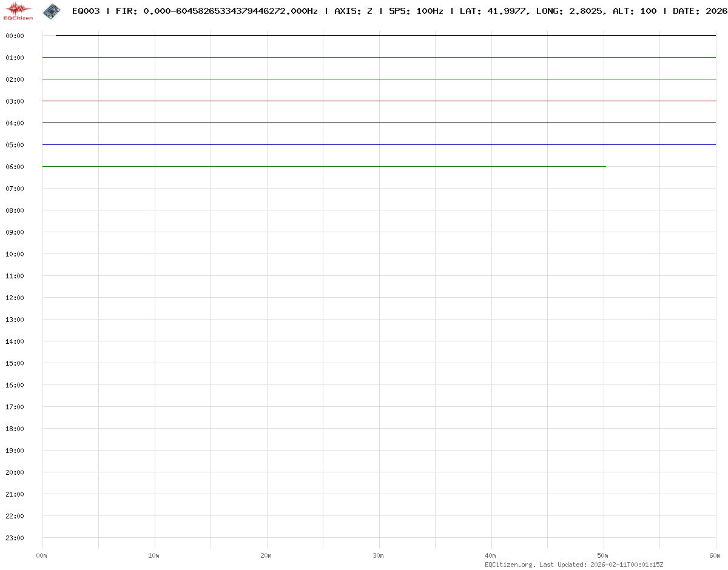Select the 06:00 hour label
This screenshot has height=570, width=728.
click(x=15, y=167)
